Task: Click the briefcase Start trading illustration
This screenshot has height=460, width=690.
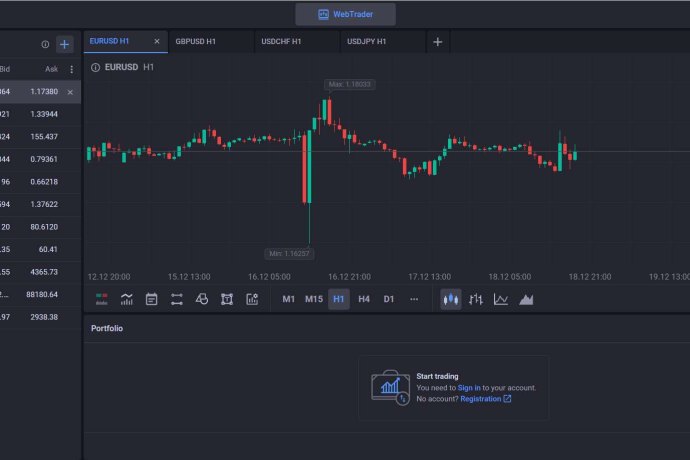Action: (391, 387)
